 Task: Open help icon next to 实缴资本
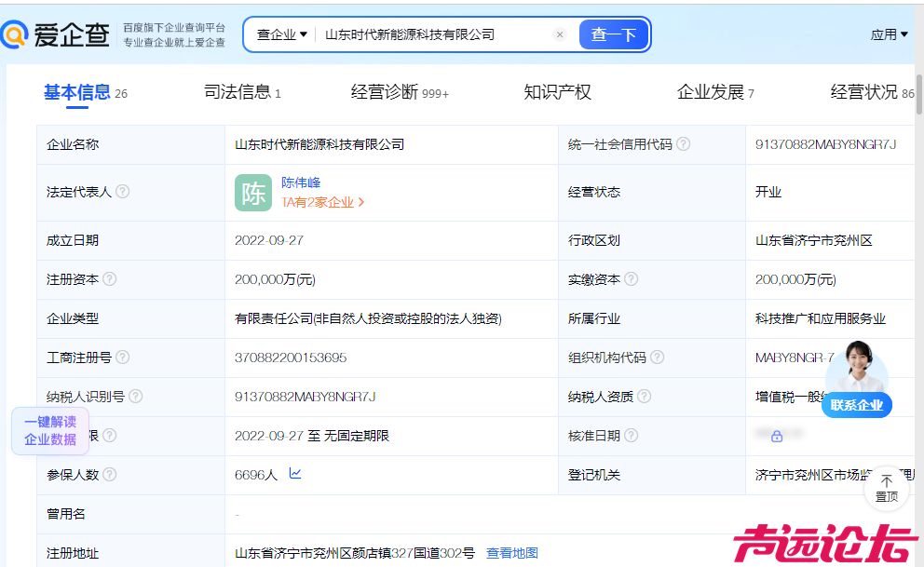[x=632, y=279]
